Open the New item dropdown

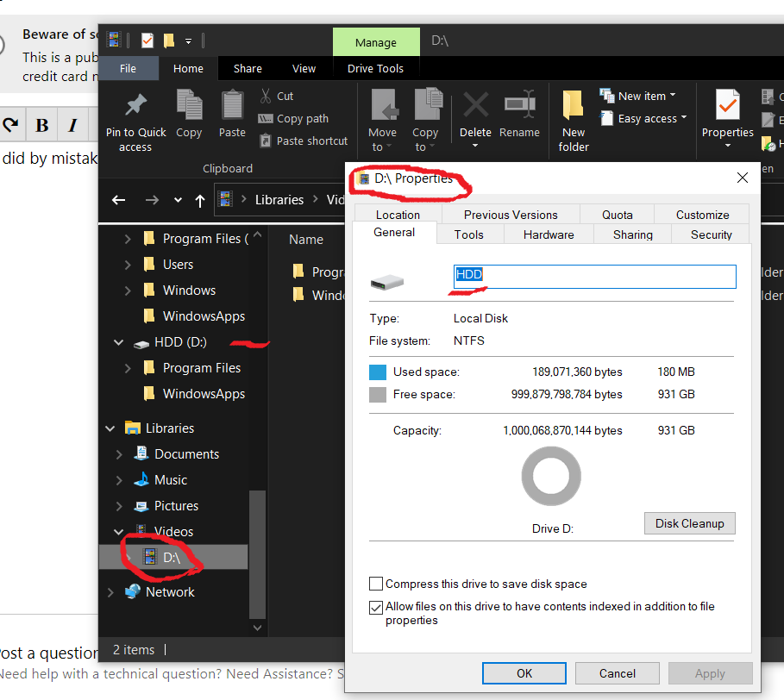pos(673,95)
